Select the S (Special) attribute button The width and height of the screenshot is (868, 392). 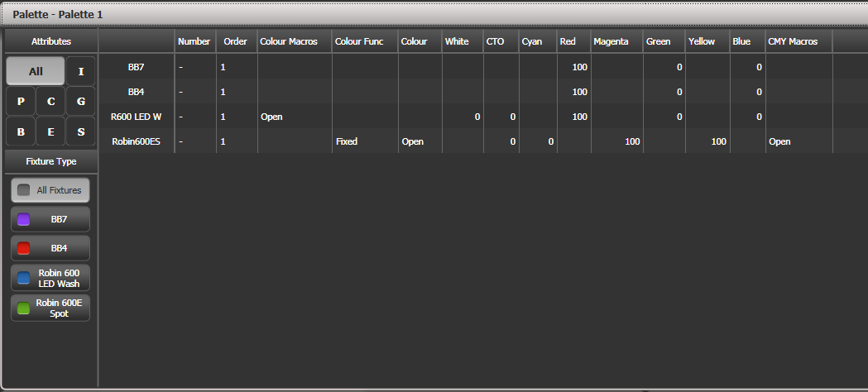[81, 131]
